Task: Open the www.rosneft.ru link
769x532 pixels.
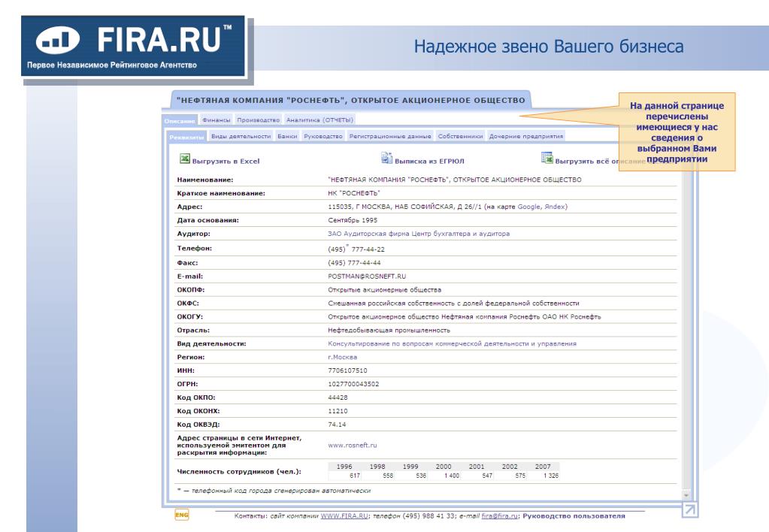Action: click(x=352, y=446)
